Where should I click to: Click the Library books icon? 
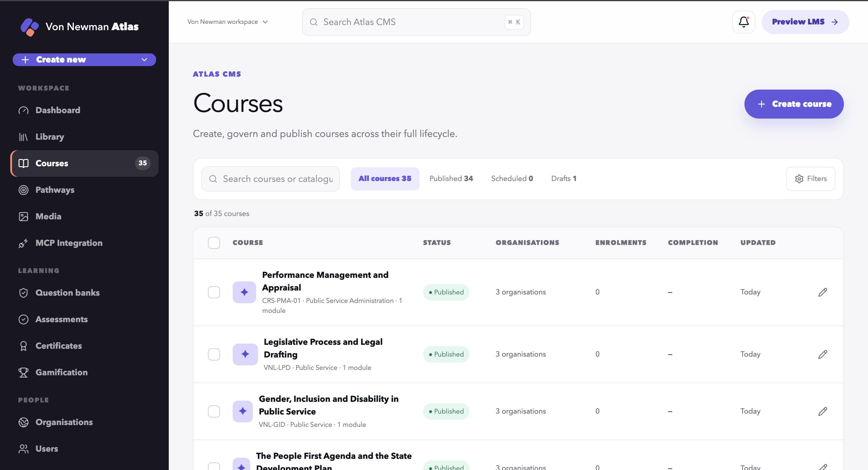click(x=23, y=137)
